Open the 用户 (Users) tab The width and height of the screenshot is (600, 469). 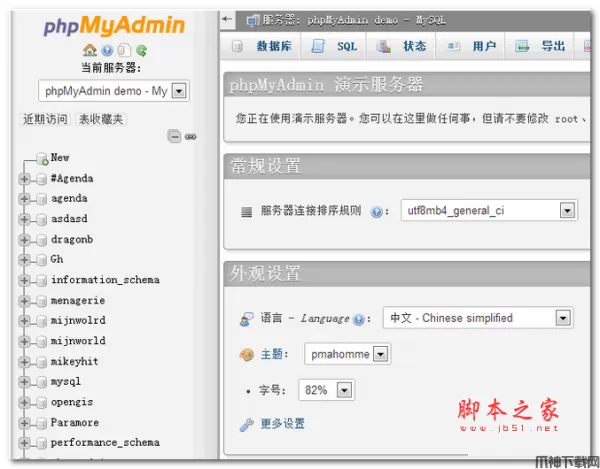click(470, 46)
